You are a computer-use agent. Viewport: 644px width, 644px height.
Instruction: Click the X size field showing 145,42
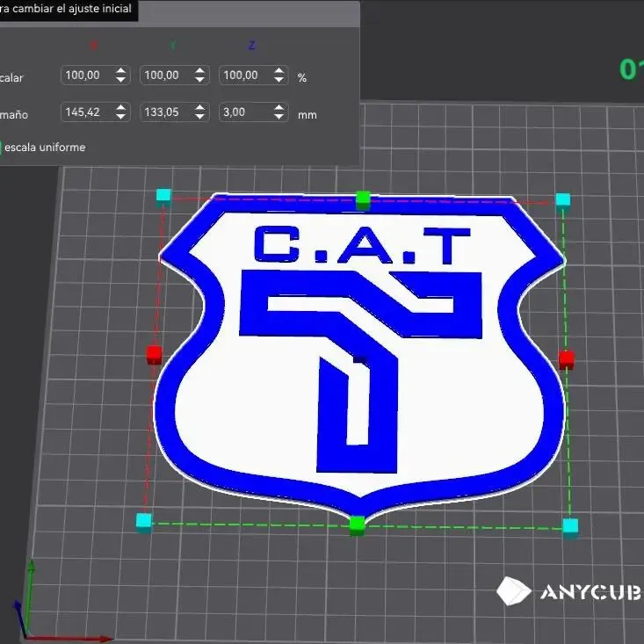[95, 112]
